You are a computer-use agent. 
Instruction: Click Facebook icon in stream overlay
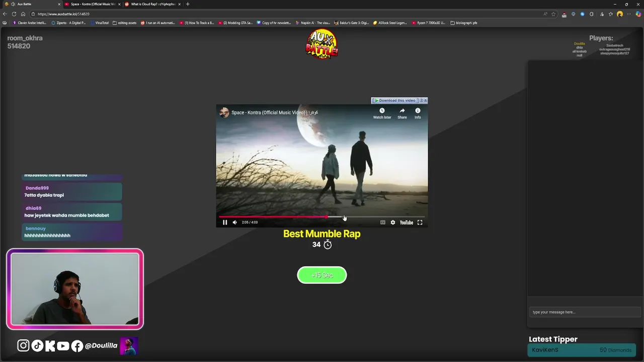click(77, 345)
